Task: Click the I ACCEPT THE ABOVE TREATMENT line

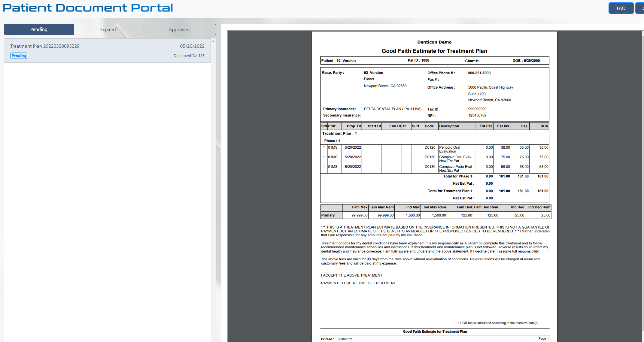Action: tap(351, 275)
